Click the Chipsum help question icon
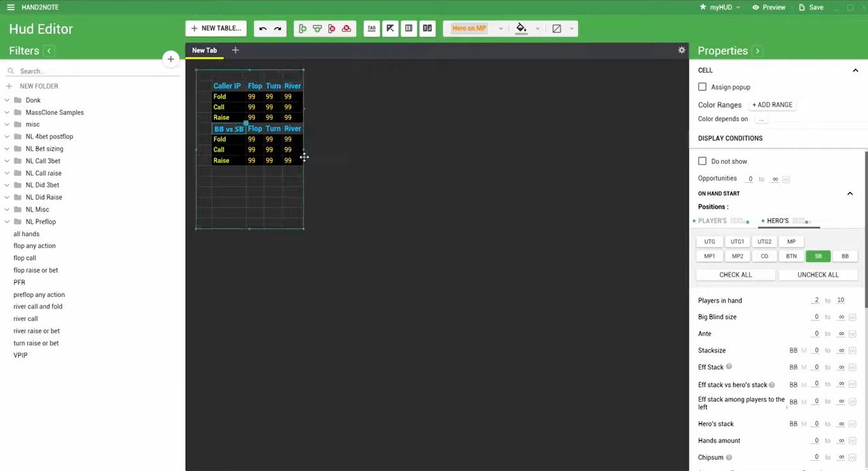The image size is (868, 471). 729,457
